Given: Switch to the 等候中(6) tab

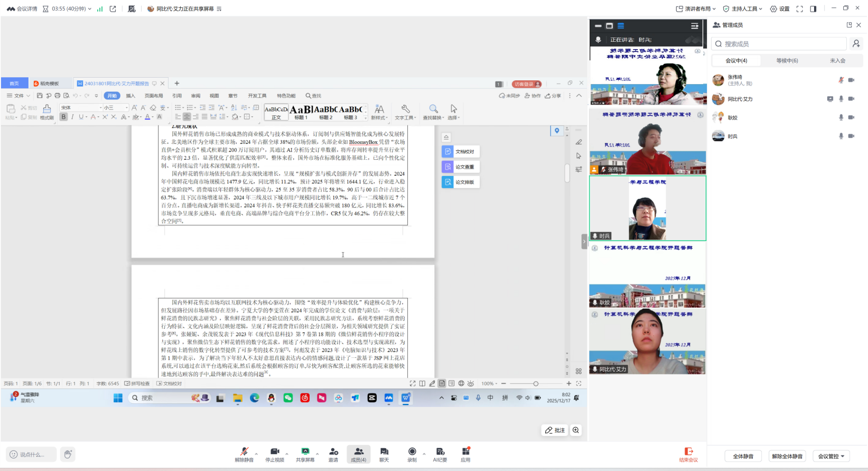Looking at the screenshot, I should point(787,61).
